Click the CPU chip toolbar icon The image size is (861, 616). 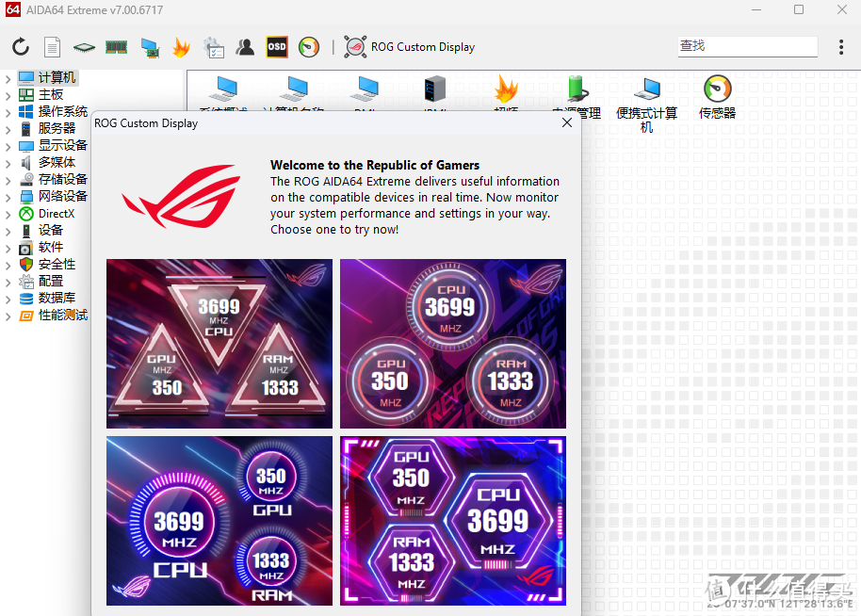click(x=84, y=48)
